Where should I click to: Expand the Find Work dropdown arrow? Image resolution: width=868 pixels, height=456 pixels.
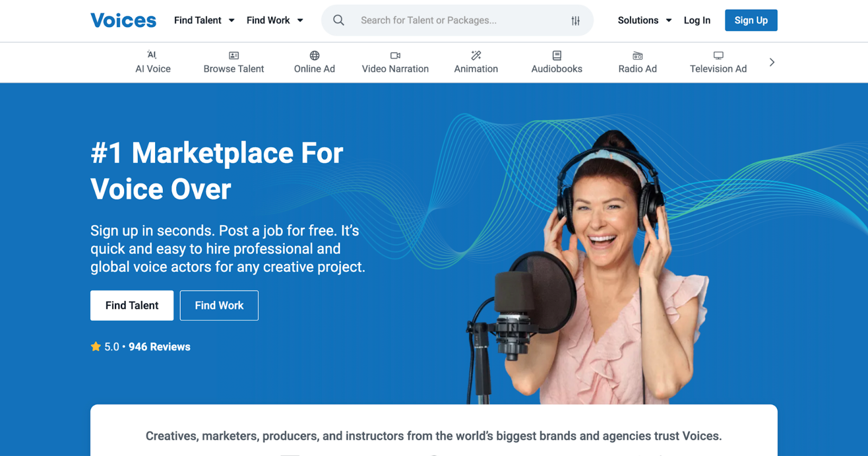coord(300,21)
